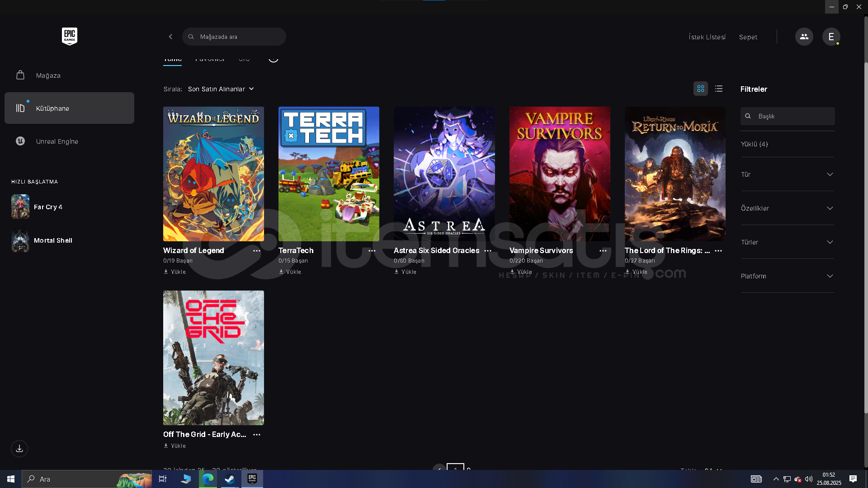The height and width of the screenshot is (488, 868).
Task: Open the volume control in system tray
Action: coord(809,479)
